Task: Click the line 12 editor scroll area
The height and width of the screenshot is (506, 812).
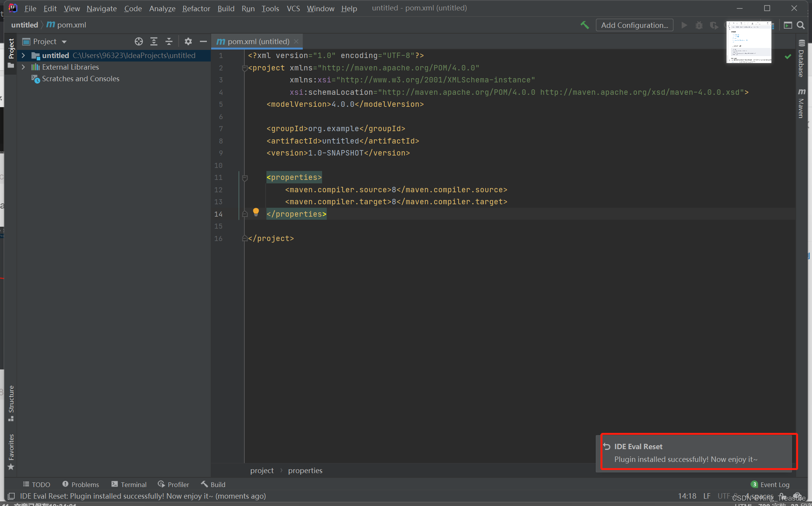Action: pos(396,190)
